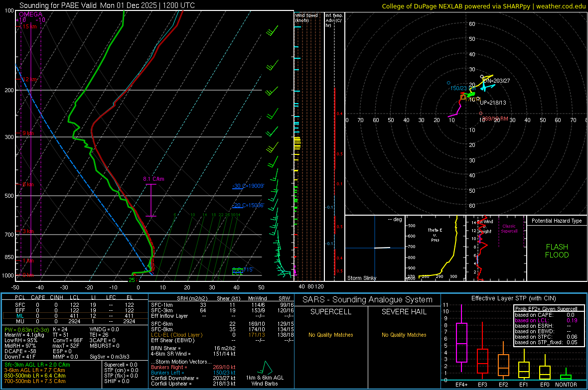Viewport: 588px width, 390px height.
Task: Click the MBURST = 0 value
Action: tap(104, 346)
